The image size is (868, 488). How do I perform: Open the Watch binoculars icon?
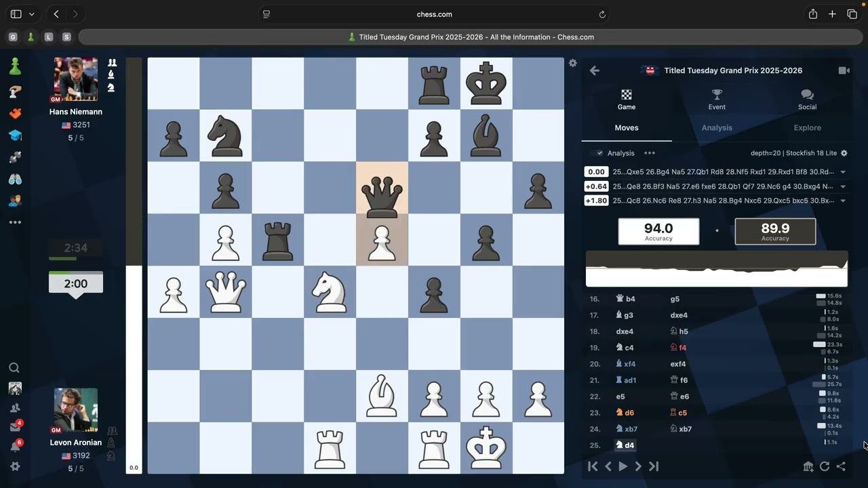(15, 179)
